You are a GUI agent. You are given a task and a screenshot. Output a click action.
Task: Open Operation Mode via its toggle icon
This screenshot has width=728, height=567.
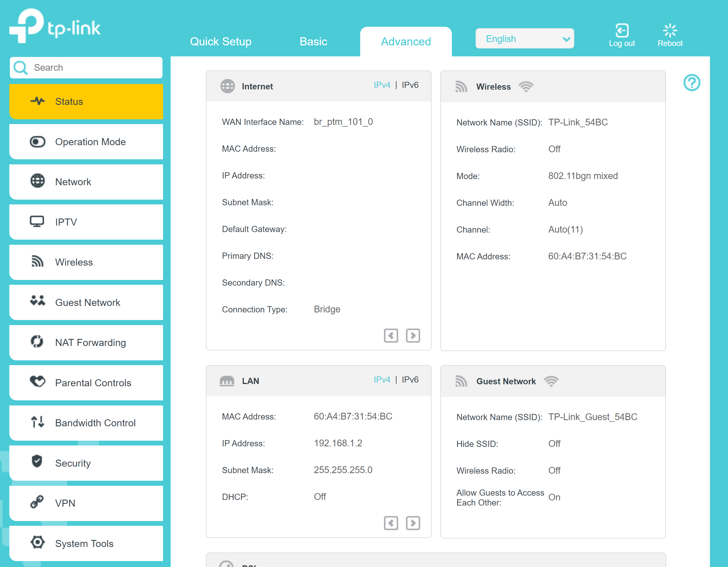point(37,142)
